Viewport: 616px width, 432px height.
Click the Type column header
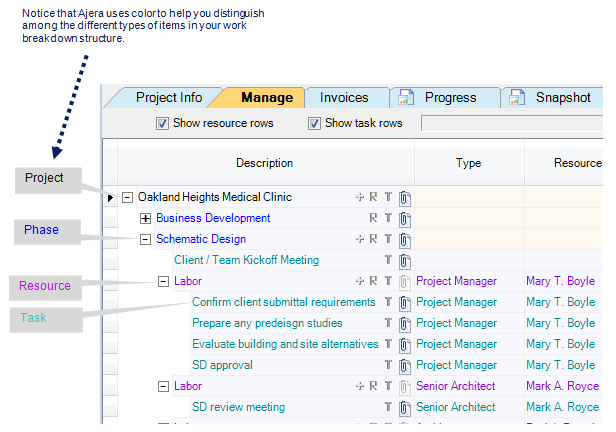[x=468, y=163]
